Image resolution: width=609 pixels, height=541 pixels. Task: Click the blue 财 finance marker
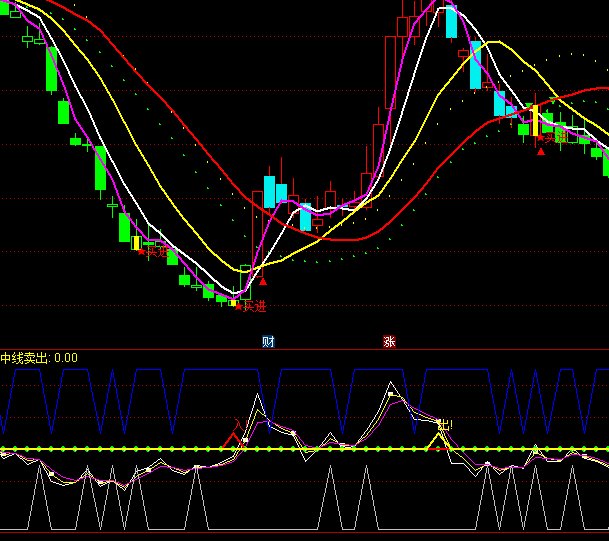pos(268,341)
